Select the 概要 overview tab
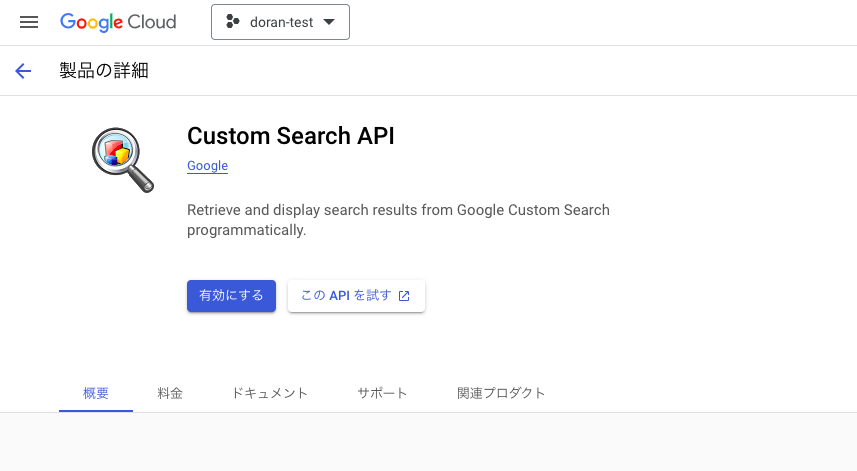The width and height of the screenshot is (857, 471). click(96, 393)
